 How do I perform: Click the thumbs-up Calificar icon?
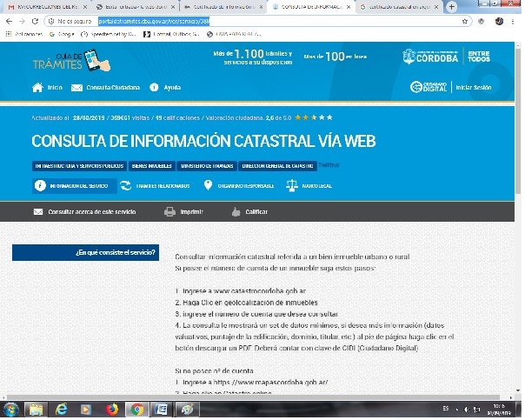click(x=235, y=211)
